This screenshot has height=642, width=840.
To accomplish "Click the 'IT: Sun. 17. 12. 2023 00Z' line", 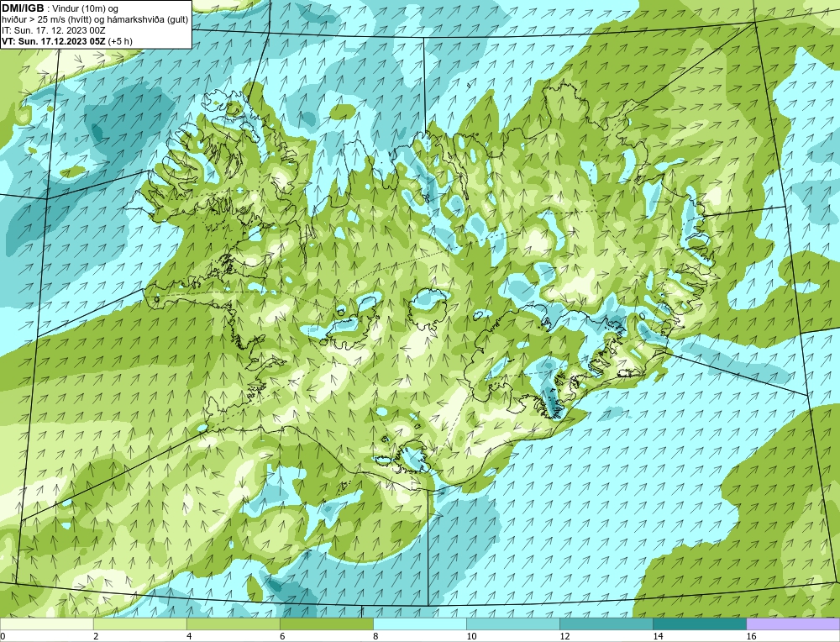I will click(53, 30).
